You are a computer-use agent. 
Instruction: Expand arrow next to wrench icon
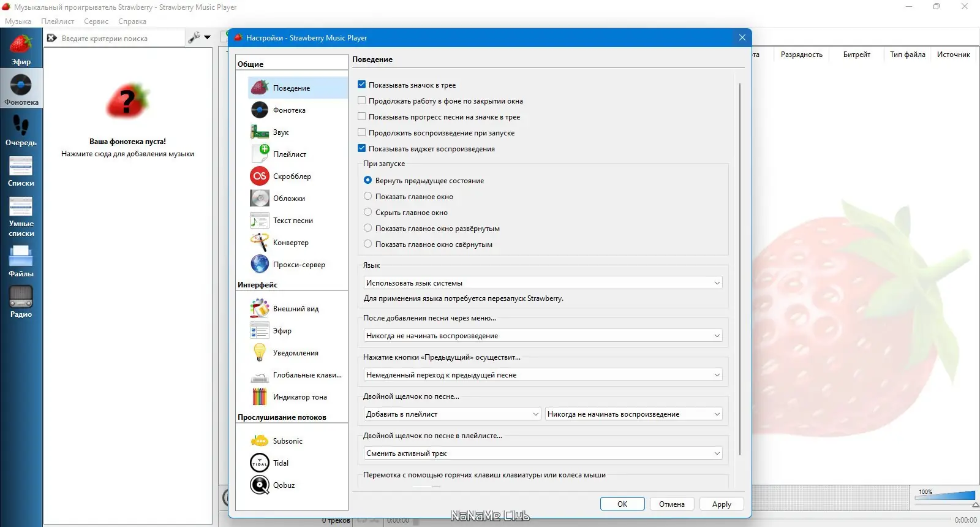(x=208, y=37)
